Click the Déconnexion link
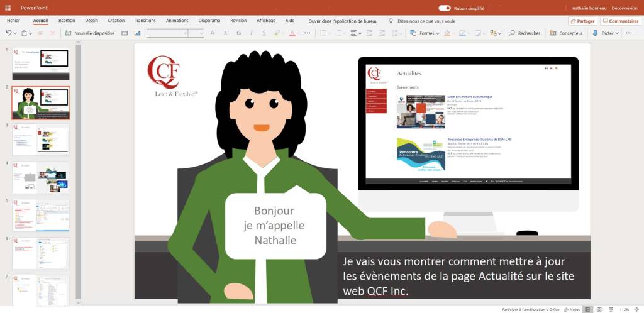Image resolution: width=644 pixels, height=313 pixels. pos(625,8)
